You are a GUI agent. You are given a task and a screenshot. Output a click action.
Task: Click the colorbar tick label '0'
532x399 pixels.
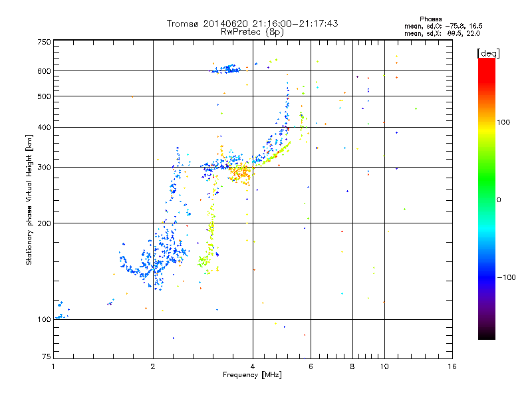[x=499, y=200]
